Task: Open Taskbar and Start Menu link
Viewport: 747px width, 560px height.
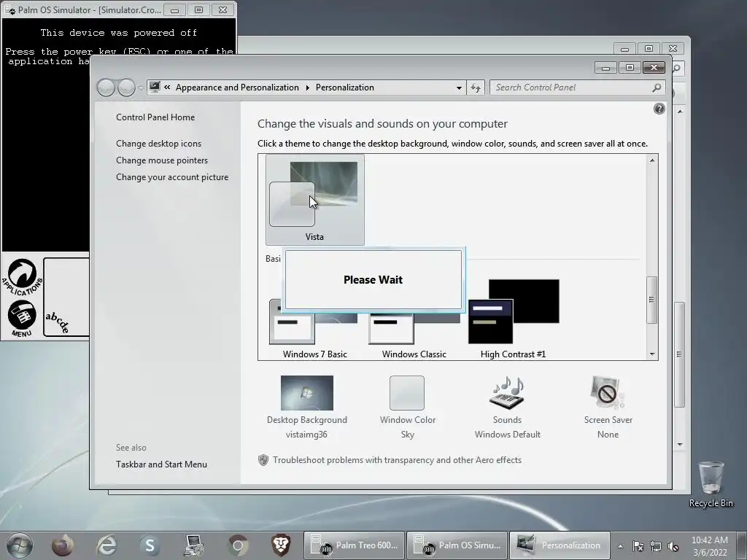Action: (161, 464)
